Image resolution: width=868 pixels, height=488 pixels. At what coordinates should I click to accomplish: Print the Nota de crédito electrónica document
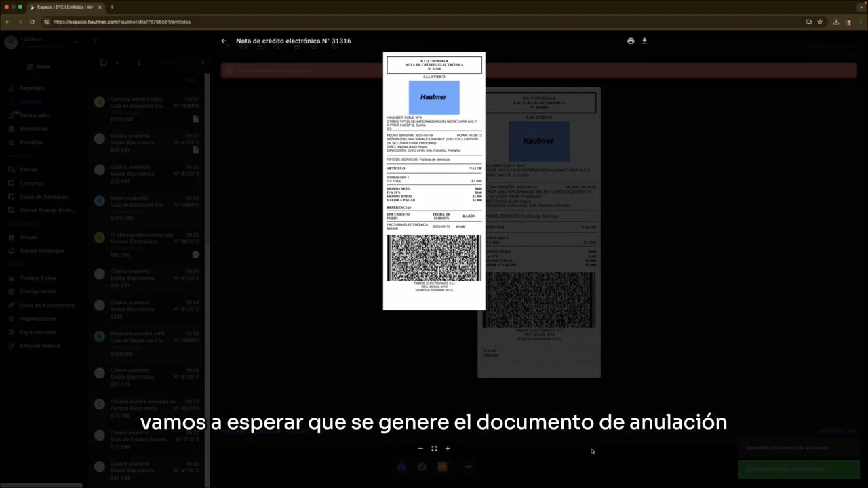(631, 41)
